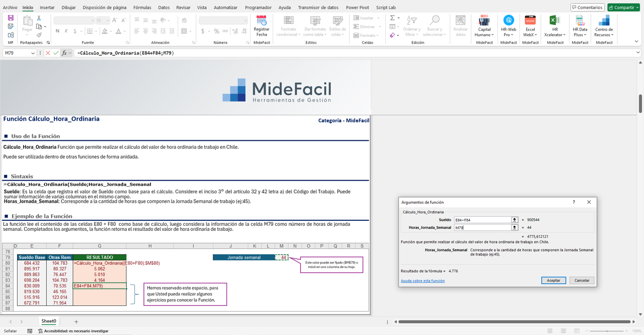
Task: Open HR Xcelerator
Action: tap(555, 25)
